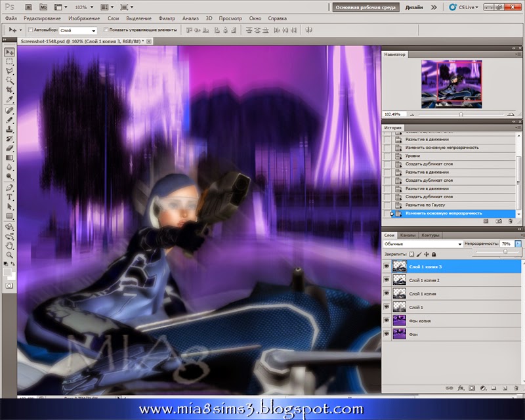Select the Rectangular Marquee tool
Image resolution: width=525 pixels, height=420 pixels.
(x=9, y=62)
